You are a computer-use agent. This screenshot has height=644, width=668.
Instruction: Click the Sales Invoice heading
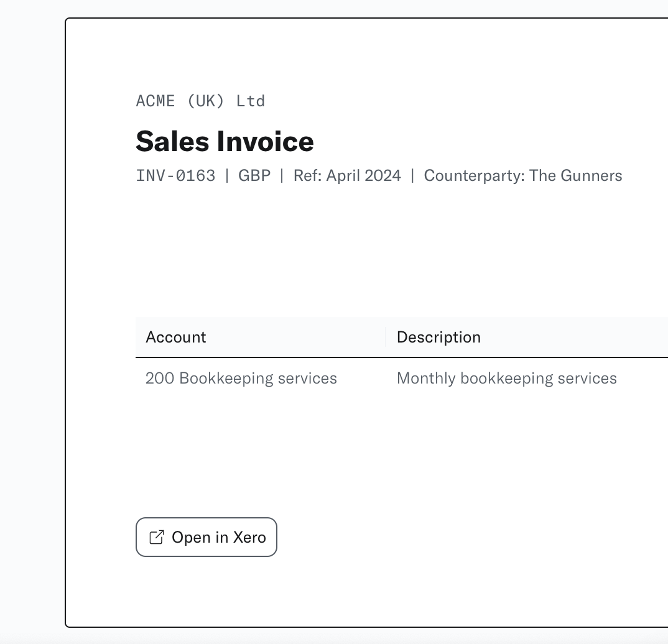click(x=225, y=141)
